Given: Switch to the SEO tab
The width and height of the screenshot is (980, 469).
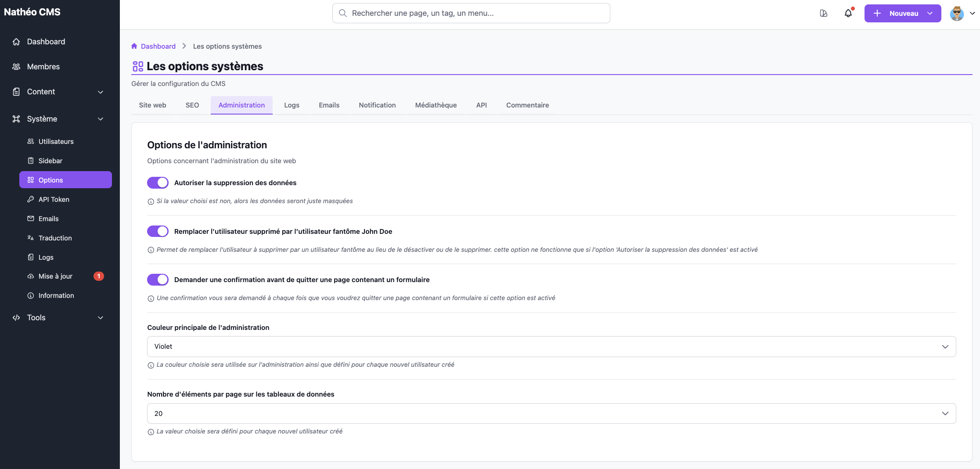Looking at the screenshot, I should point(192,105).
